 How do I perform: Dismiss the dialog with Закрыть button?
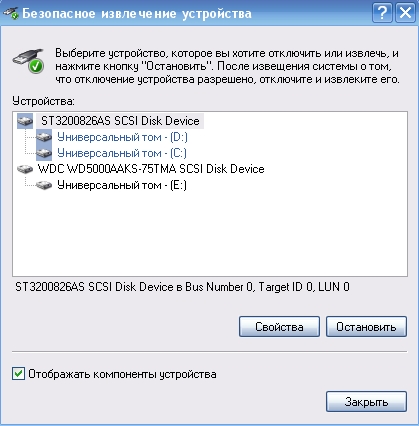pos(366,402)
